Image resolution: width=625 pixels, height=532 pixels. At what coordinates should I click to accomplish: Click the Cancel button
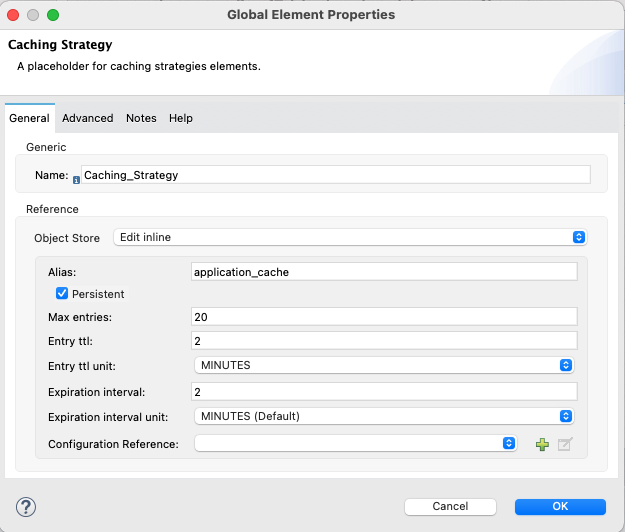450,506
